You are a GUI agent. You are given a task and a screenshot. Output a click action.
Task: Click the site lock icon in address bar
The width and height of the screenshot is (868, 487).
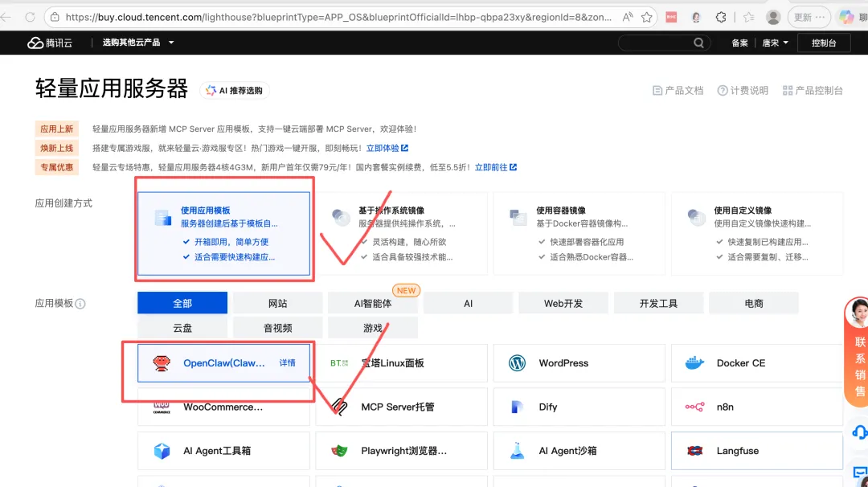pyautogui.click(x=55, y=17)
